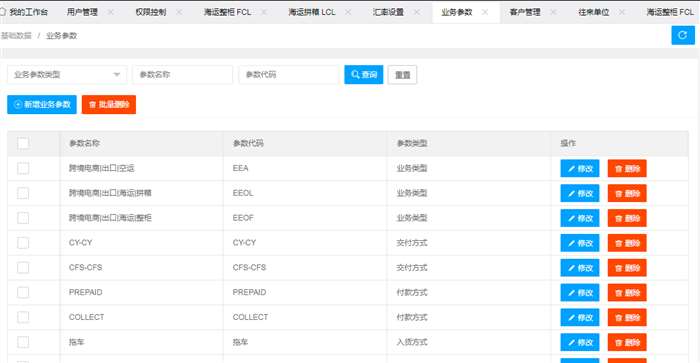Click the blue refresh icon button
This screenshot has height=363, width=700.
tap(683, 35)
